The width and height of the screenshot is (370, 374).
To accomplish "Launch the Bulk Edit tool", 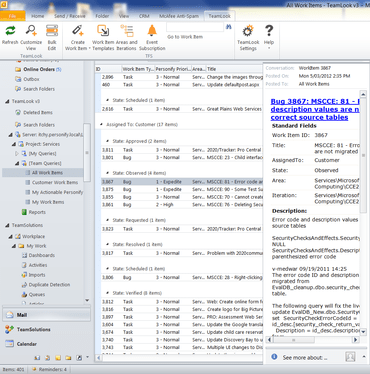I will (52, 37).
